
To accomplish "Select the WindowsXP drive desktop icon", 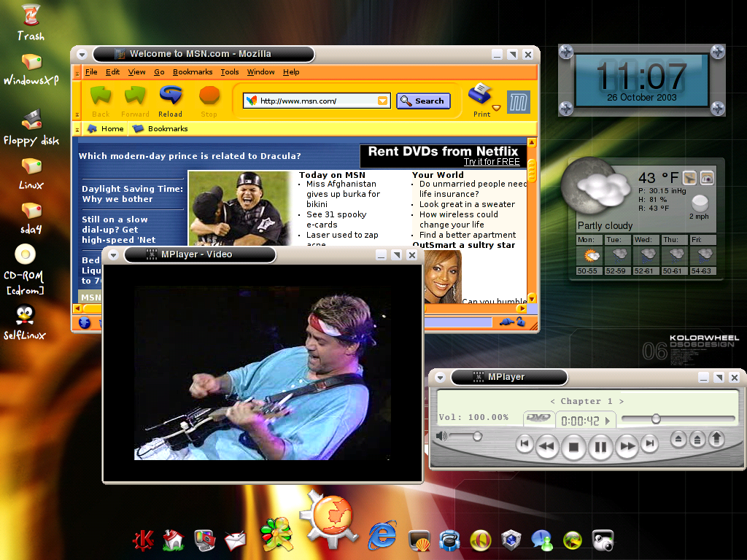I will (31, 69).
